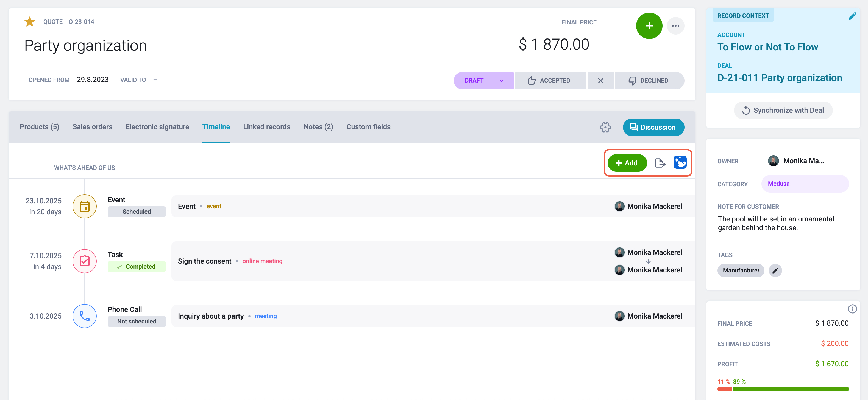Image resolution: width=868 pixels, height=400 pixels.
Task: Open account To Flow or Not To Flow
Action: coord(767,47)
